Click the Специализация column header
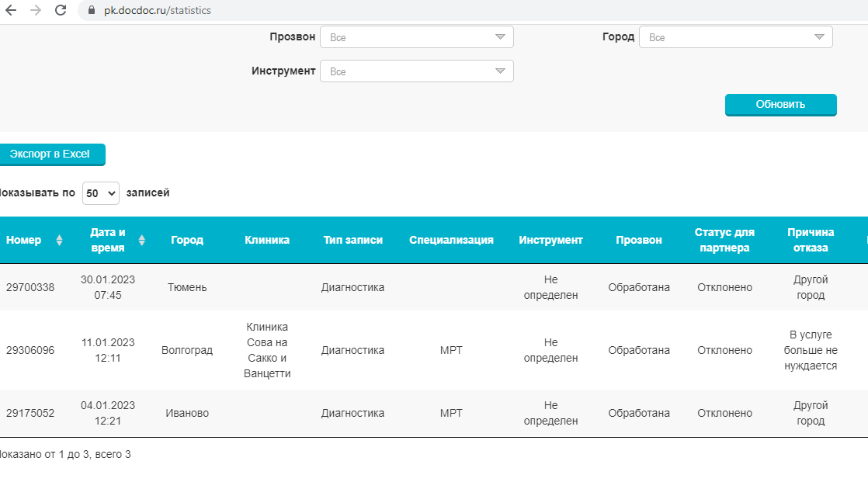Viewport: 868px width, 482px height. pos(451,241)
